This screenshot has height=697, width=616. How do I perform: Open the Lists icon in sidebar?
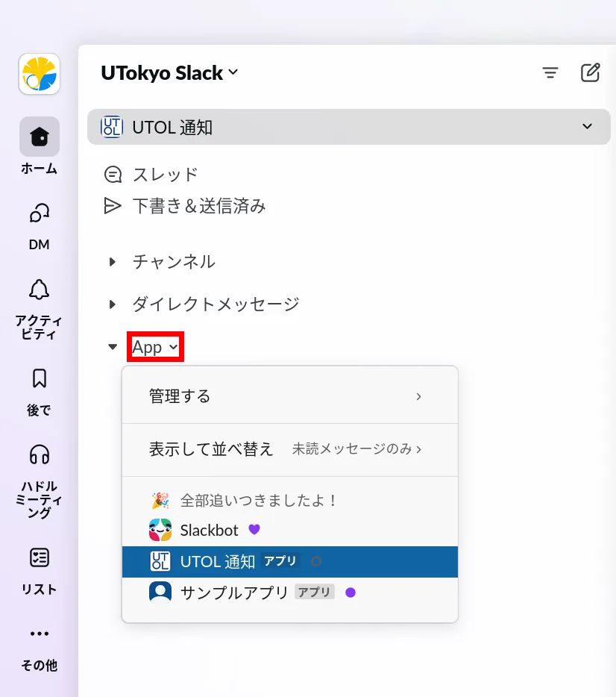40,557
